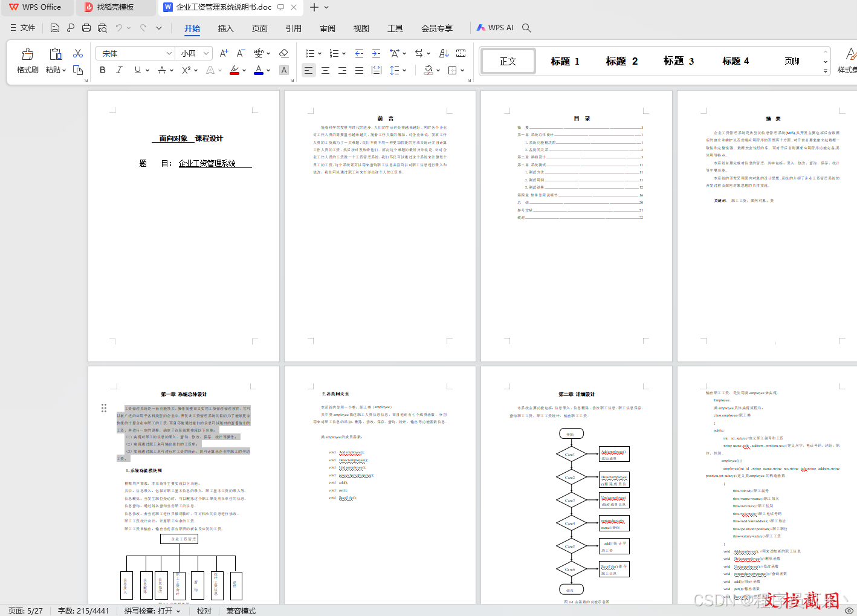The width and height of the screenshot is (857, 616).
Task: Open a new tab with plus button
Action: 314,7
